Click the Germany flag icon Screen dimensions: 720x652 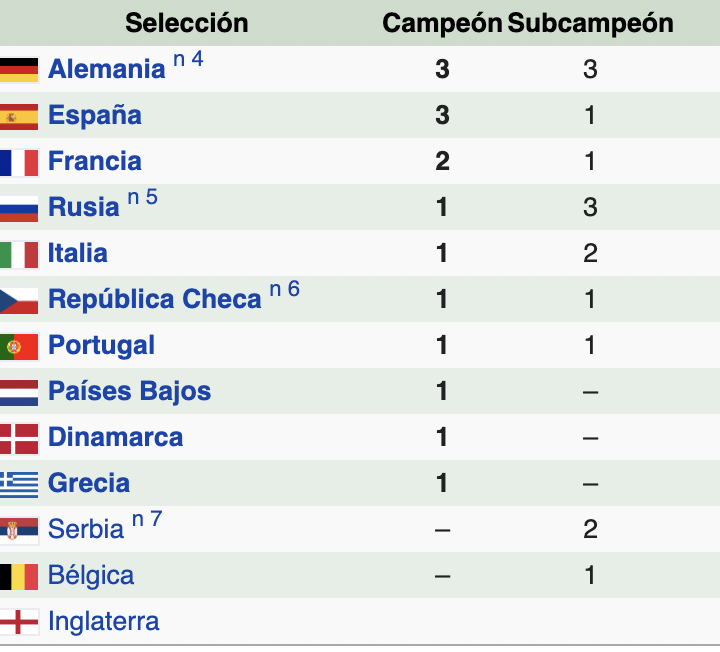[x=19, y=70]
